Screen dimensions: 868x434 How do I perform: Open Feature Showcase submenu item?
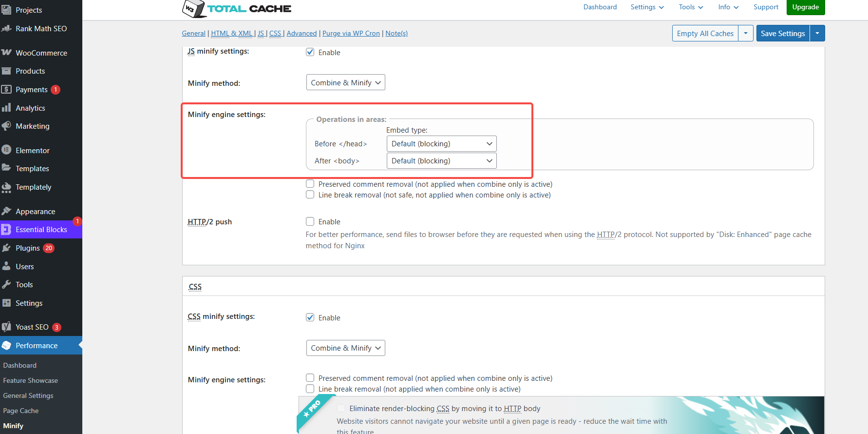pos(30,380)
